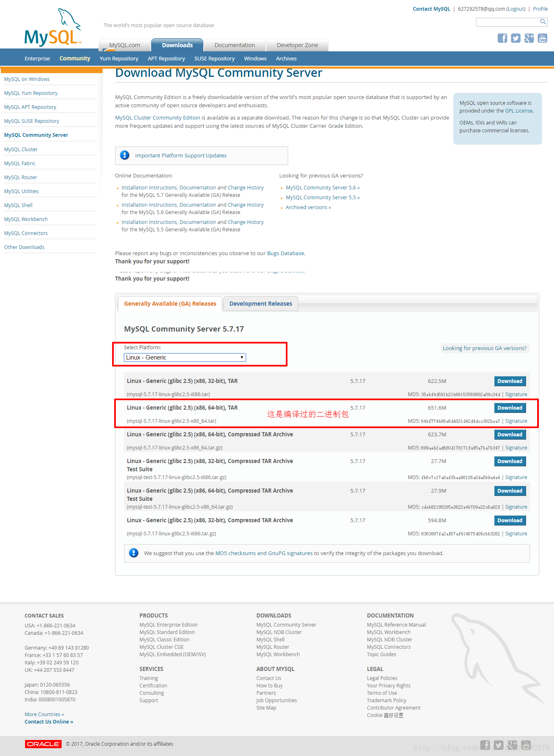Open MySQL Community Server sidebar link

pos(36,135)
